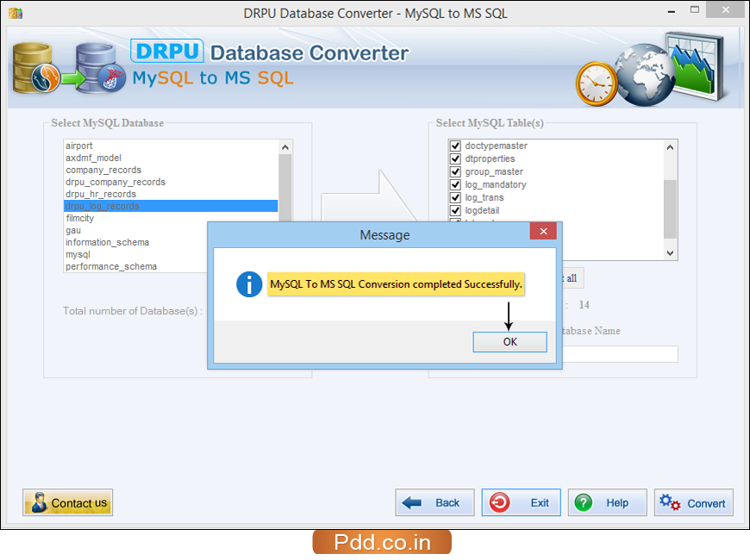
Task: Click the app icon in title bar
Action: (16, 13)
